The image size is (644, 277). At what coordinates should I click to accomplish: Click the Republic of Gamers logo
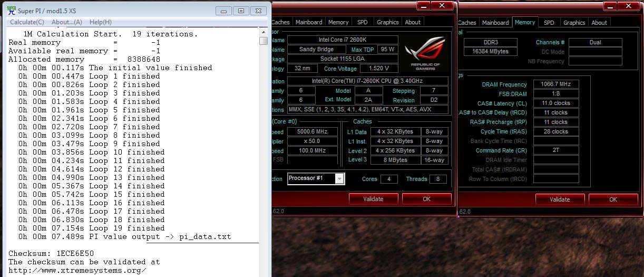tap(425, 53)
